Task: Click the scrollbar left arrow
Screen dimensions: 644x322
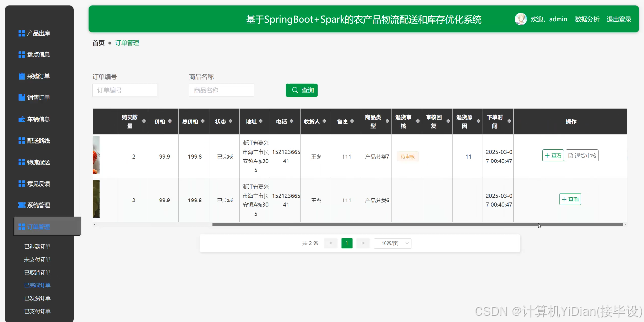Action: pos(95,224)
